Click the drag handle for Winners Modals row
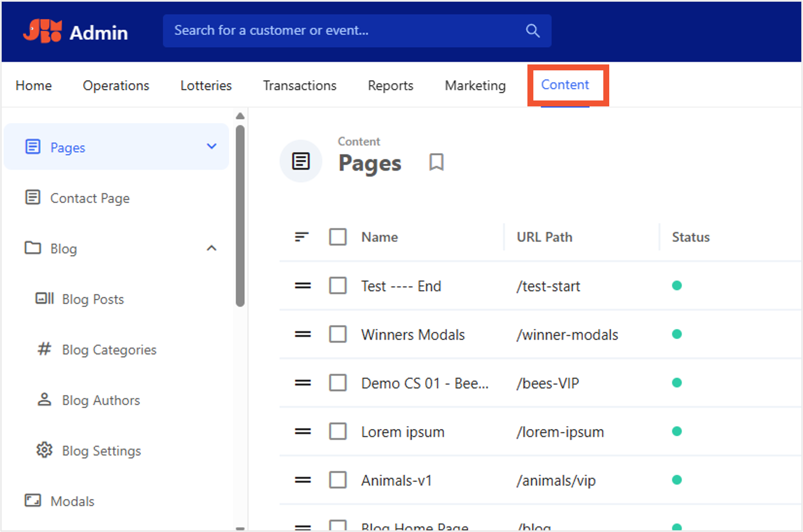Screen dimensions: 803x532 303,334
